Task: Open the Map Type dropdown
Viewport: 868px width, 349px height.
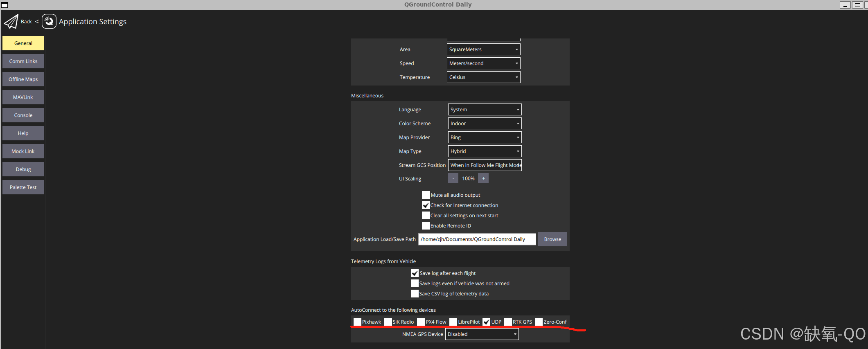Action: (485, 151)
